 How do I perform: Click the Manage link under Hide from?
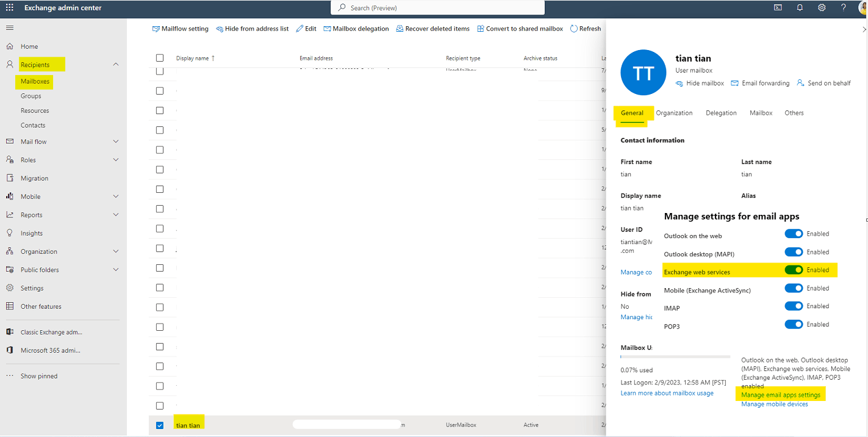636,317
